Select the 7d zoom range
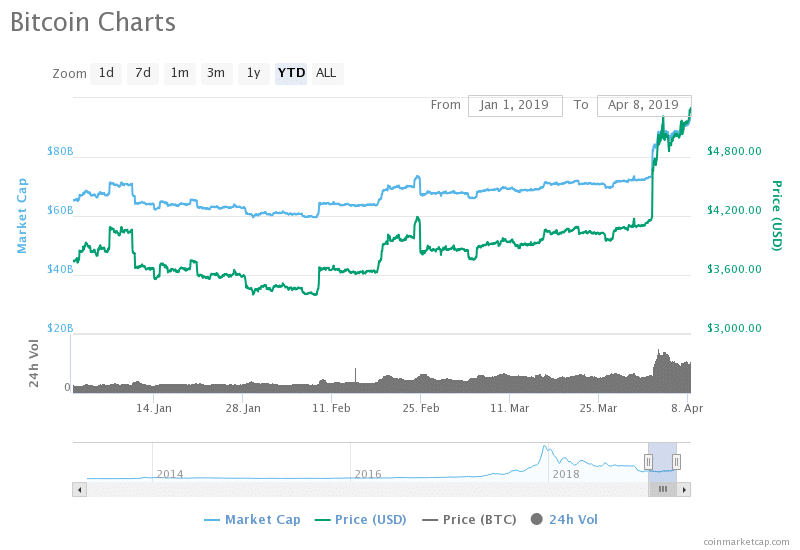 point(143,73)
